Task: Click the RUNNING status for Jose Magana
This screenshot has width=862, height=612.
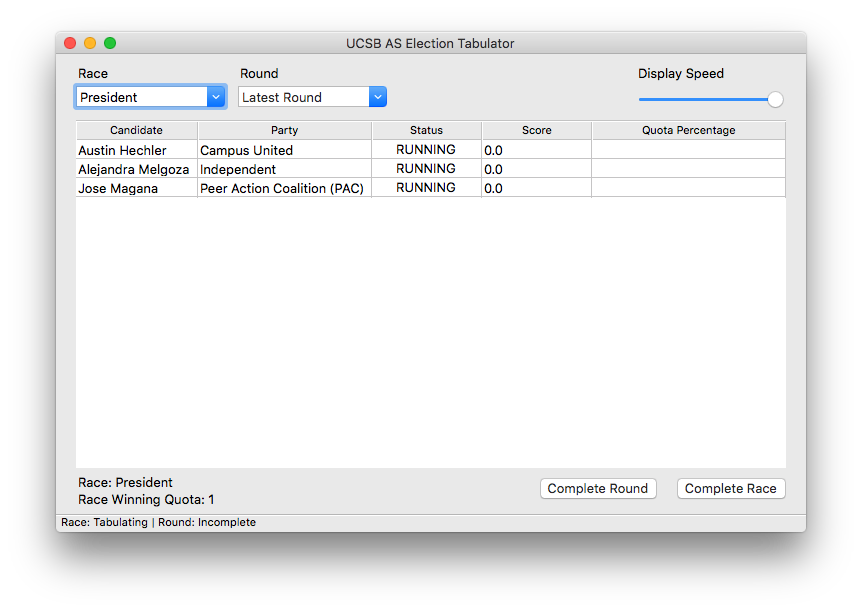Action: click(426, 188)
